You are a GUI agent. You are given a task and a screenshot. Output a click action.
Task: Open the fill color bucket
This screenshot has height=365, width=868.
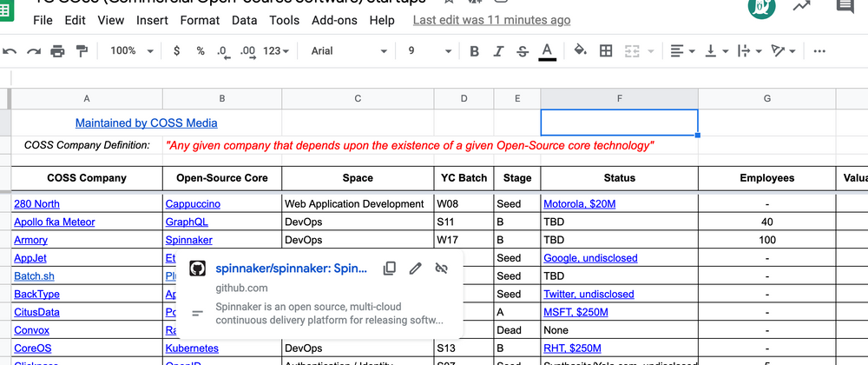[x=580, y=51]
